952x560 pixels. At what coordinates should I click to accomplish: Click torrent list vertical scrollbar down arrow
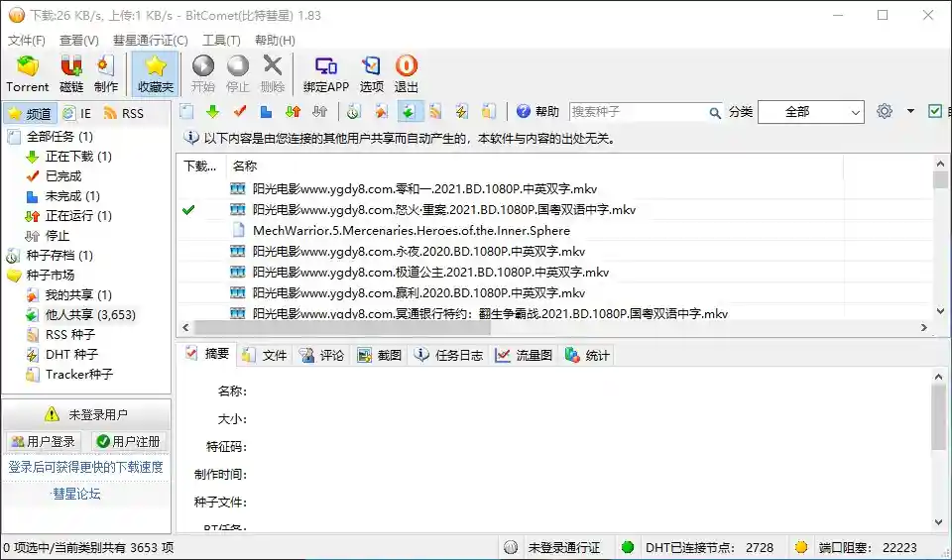940,310
